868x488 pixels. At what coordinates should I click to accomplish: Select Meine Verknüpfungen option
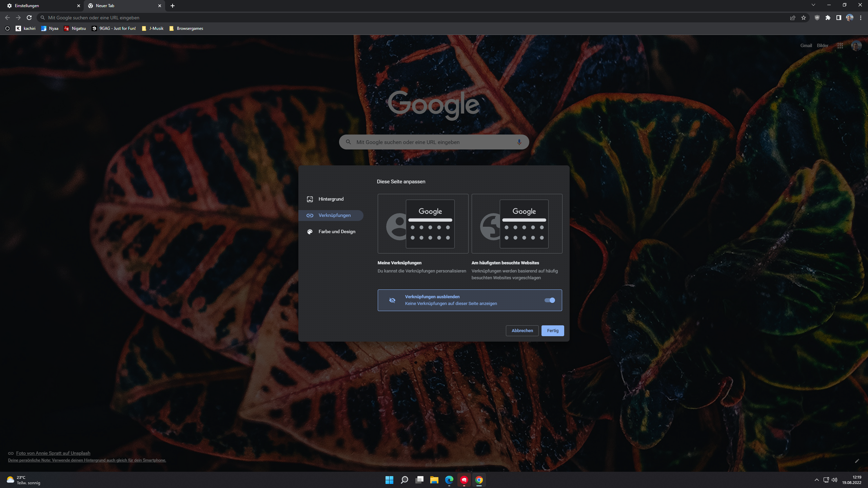423,224
